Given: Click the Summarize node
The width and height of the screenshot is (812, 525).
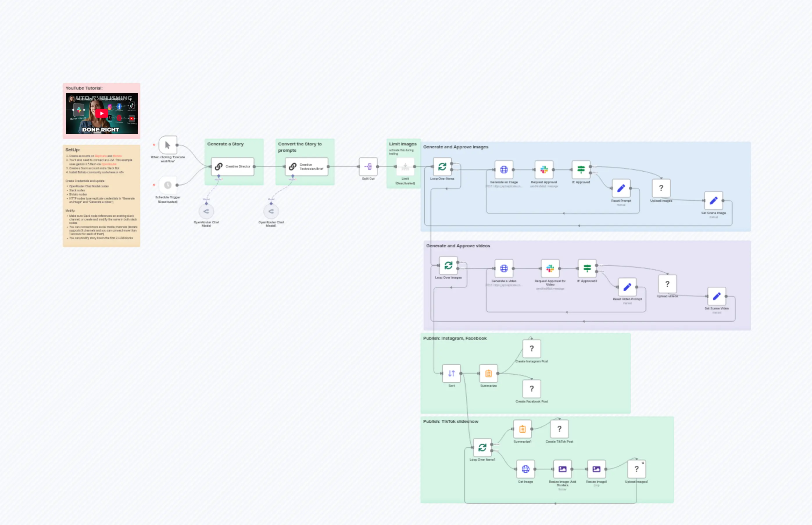Looking at the screenshot, I should click(x=489, y=373).
